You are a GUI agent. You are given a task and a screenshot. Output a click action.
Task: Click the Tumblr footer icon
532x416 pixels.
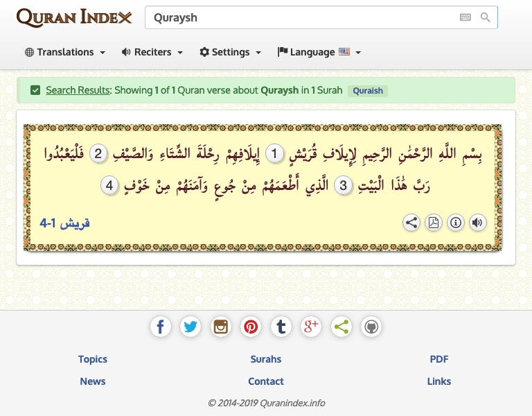pos(281,327)
